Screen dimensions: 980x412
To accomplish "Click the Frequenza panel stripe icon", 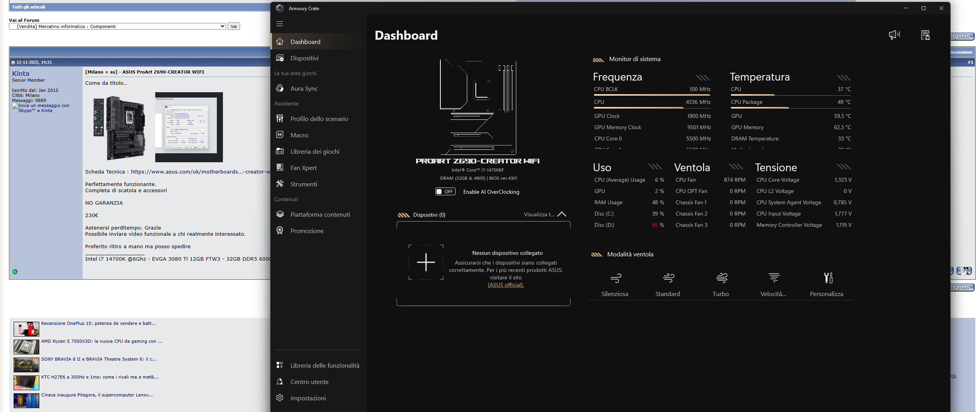I will click(x=703, y=78).
